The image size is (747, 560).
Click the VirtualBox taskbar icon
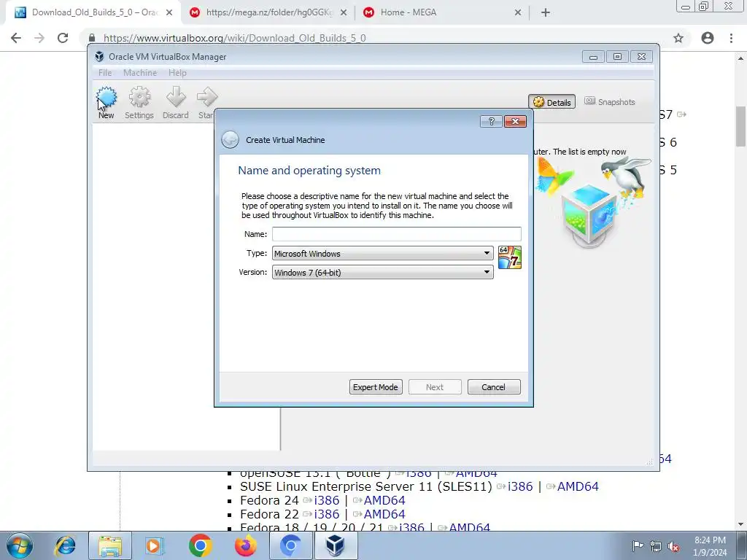point(336,545)
